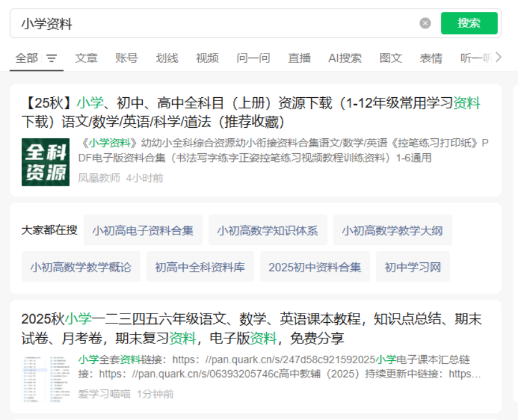Open the AI搜索 tab
518x420 pixels.
tap(345, 58)
